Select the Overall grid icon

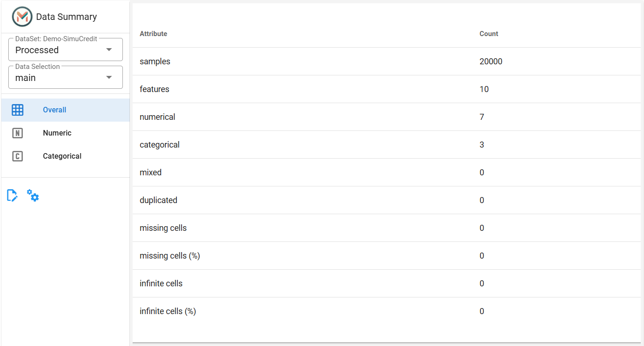[x=17, y=110]
